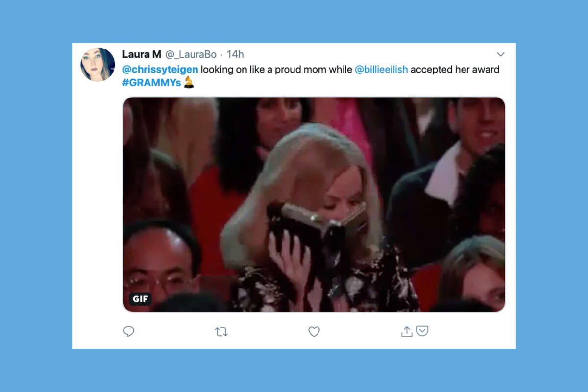
Task: Open the #GRAMMYs hashtag feed
Action: (149, 84)
